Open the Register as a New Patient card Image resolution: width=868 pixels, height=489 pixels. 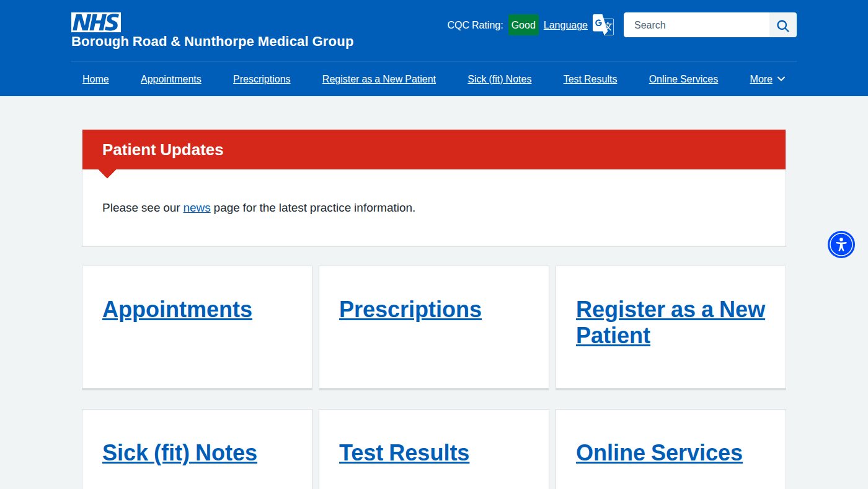pos(670,322)
